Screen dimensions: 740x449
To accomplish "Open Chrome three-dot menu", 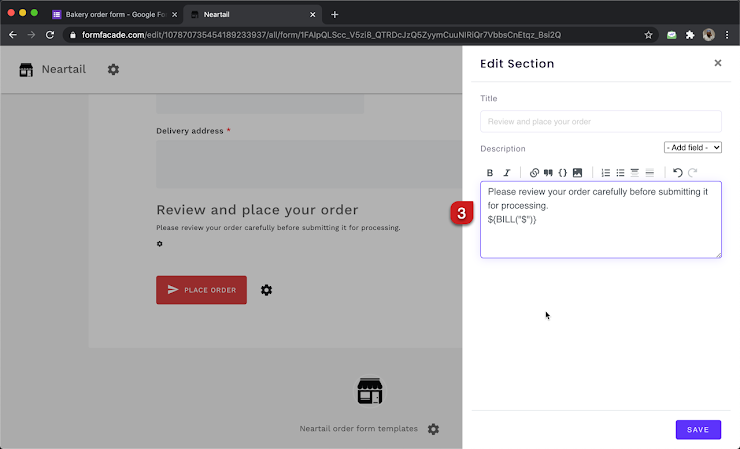I will coord(727,35).
